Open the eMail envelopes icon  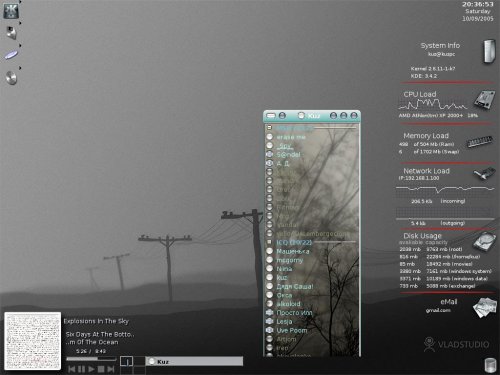(x=484, y=307)
